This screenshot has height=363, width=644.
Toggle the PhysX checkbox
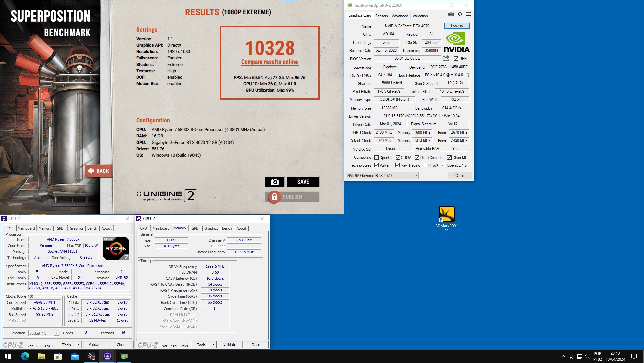tap(425, 165)
